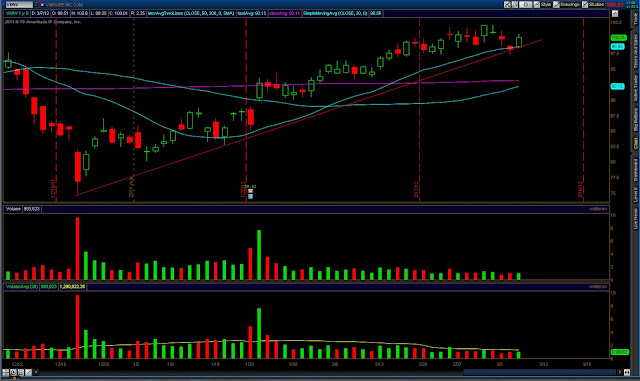The width and height of the screenshot is (640, 381).
Task: Click the slowAvg value label
Action: (x=284, y=13)
